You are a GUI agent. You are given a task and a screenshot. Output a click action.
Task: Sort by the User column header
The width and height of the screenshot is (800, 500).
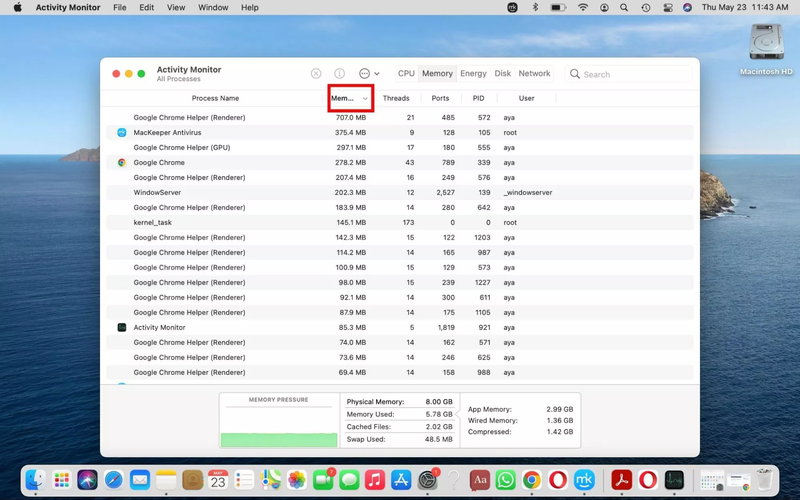click(x=527, y=98)
